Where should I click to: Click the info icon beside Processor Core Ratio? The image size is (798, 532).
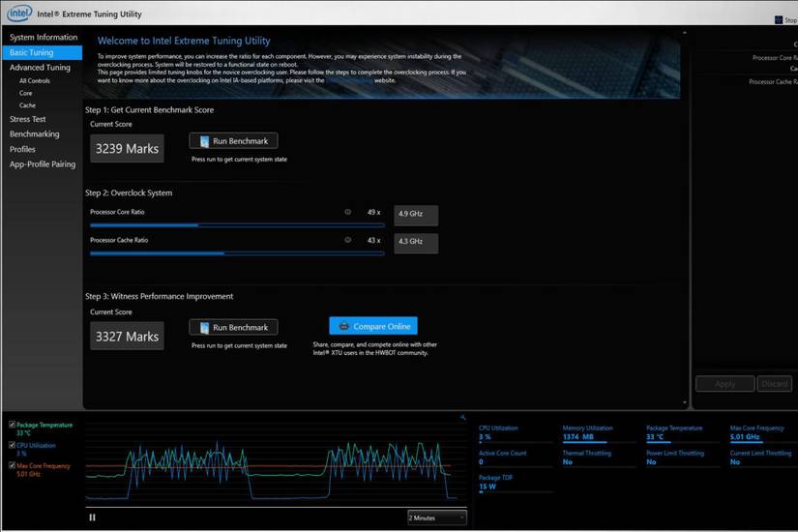[347, 212]
